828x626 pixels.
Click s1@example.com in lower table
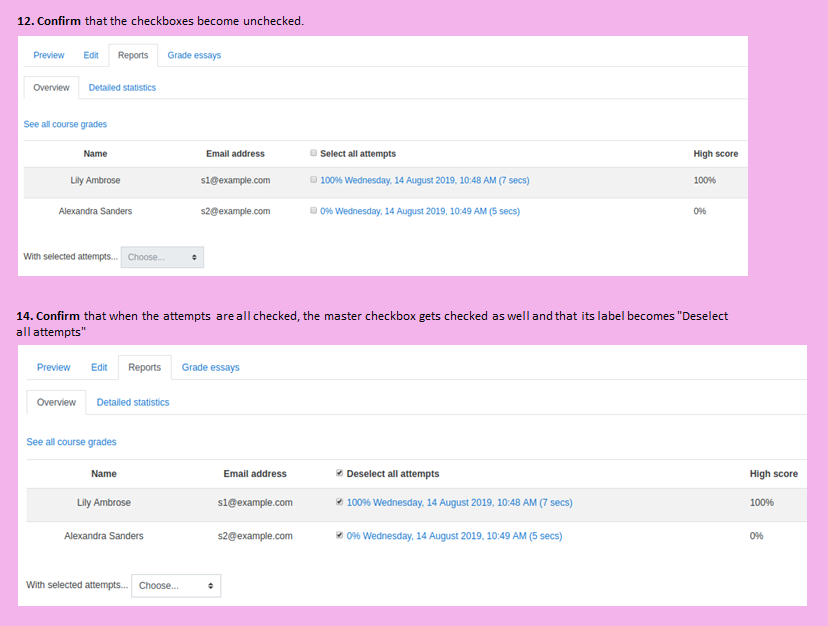point(255,502)
